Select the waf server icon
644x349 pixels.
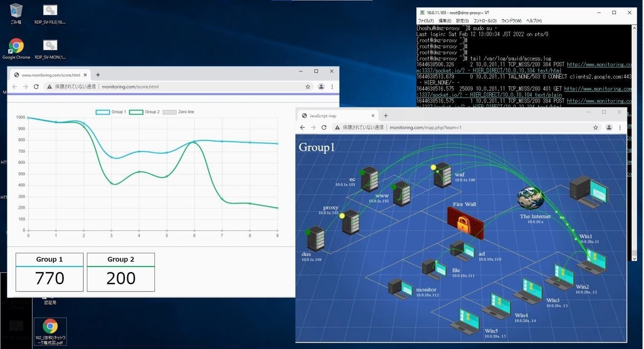coord(442,175)
